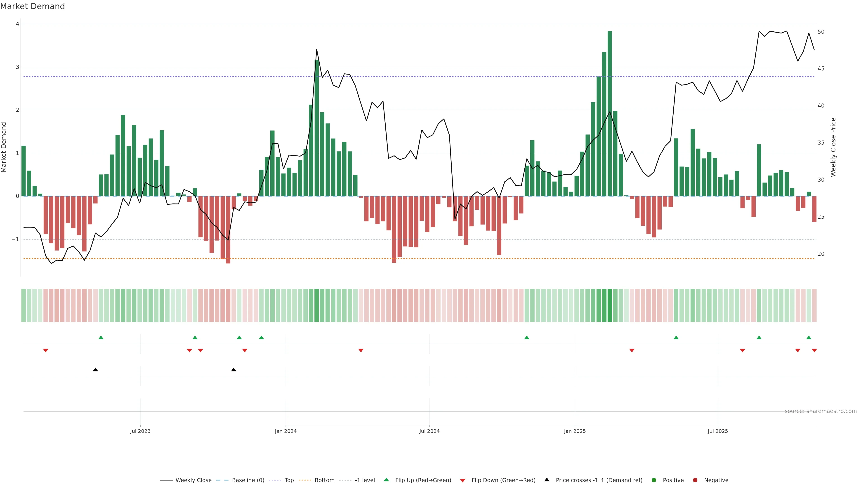Screen dimensions: 868x488
Task: Click the rightmost red flip-down triangle marker
Action: click(814, 351)
